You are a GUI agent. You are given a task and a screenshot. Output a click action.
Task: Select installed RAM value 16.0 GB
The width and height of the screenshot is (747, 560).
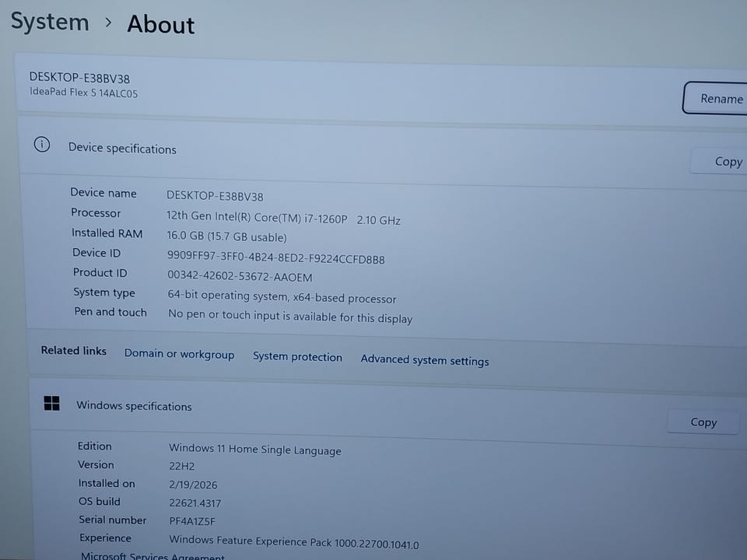[226, 236]
